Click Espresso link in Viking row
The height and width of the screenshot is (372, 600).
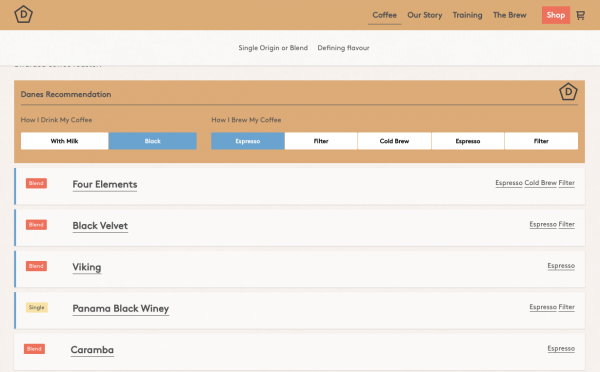561,266
